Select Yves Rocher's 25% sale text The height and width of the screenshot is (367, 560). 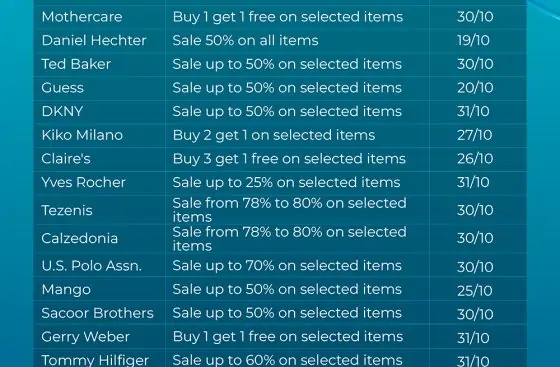tap(286, 182)
